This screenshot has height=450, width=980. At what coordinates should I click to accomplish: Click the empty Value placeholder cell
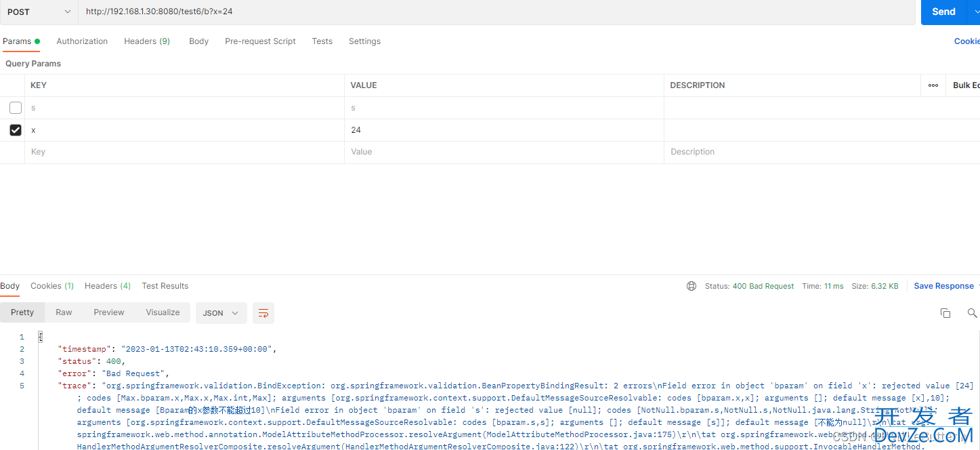coord(504,152)
